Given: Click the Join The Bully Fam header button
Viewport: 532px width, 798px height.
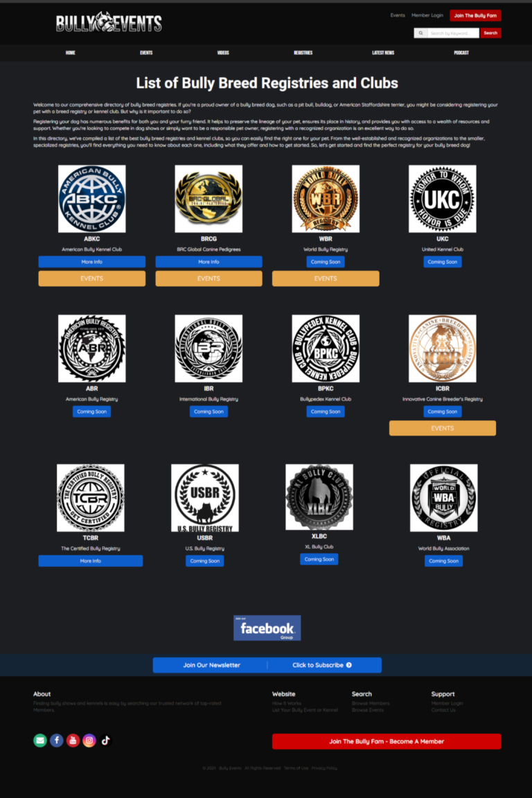Looking at the screenshot, I should pos(475,15).
